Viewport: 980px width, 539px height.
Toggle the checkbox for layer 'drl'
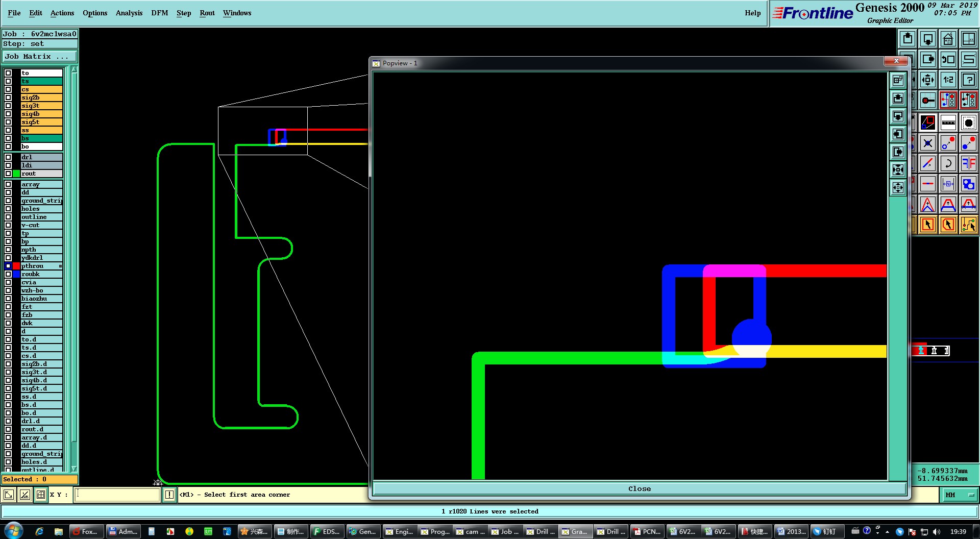click(x=8, y=157)
